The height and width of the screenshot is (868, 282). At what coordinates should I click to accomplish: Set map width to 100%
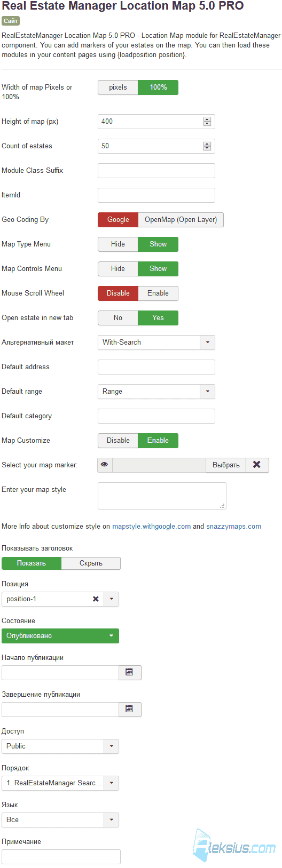click(158, 87)
